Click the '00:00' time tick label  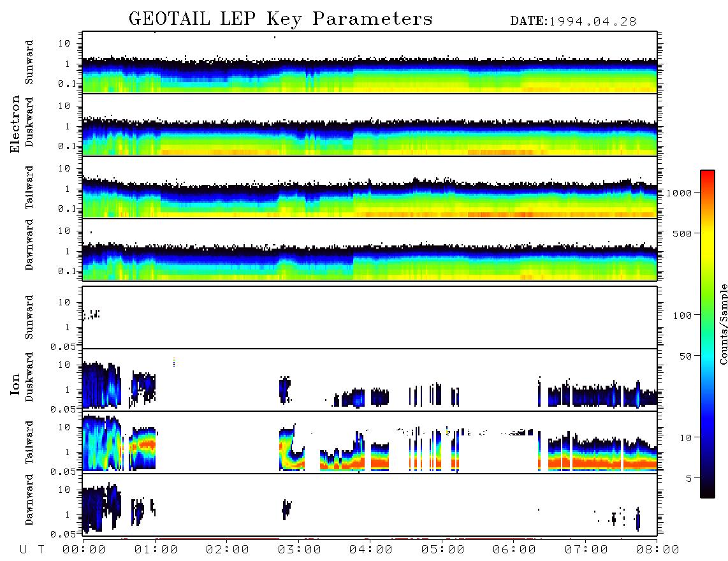pos(84,550)
